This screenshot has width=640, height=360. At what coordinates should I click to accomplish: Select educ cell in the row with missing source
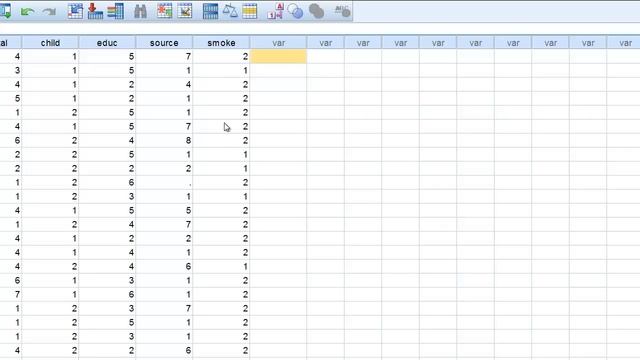tap(107, 182)
